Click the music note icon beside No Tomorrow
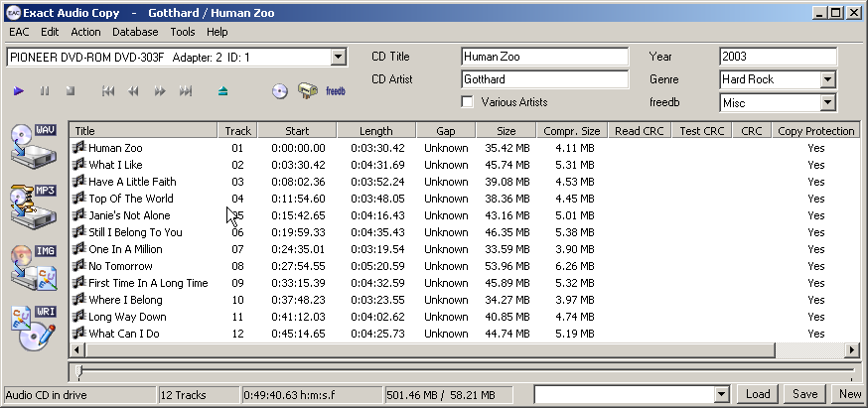This screenshot has height=408, width=868. [79, 266]
